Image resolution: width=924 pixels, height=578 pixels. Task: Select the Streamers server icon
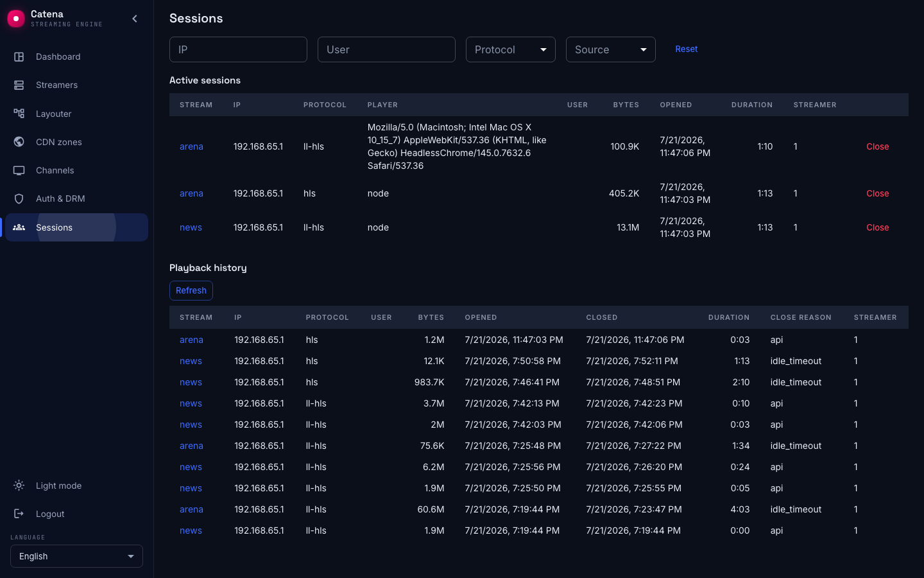point(19,85)
